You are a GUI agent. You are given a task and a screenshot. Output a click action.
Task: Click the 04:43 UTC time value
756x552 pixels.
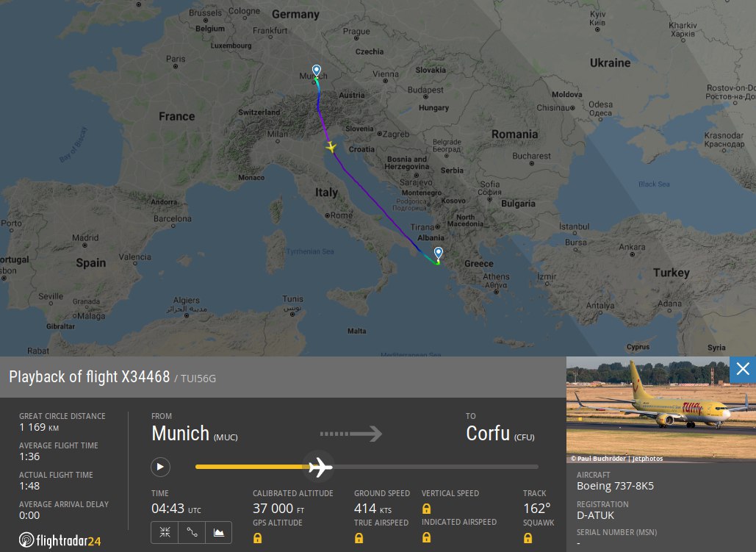176,509
